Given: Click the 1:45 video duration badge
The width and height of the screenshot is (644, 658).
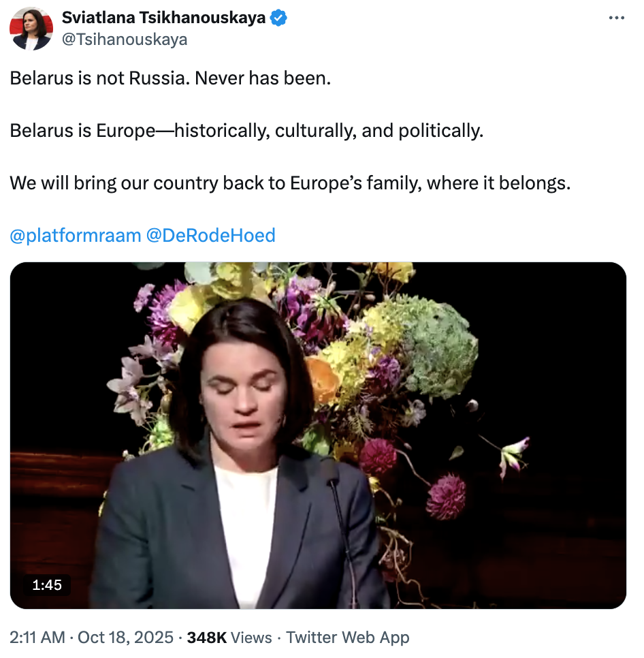Looking at the screenshot, I should click(47, 584).
